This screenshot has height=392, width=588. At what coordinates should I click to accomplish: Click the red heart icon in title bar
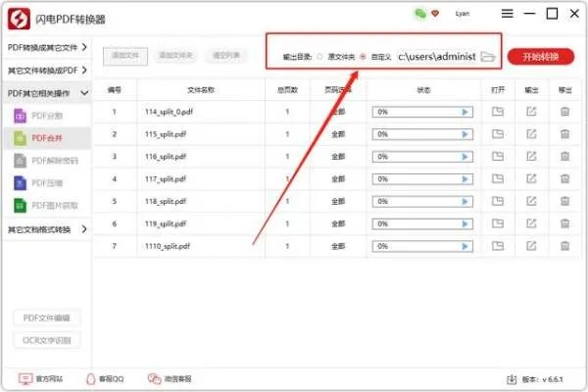(435, 14)
